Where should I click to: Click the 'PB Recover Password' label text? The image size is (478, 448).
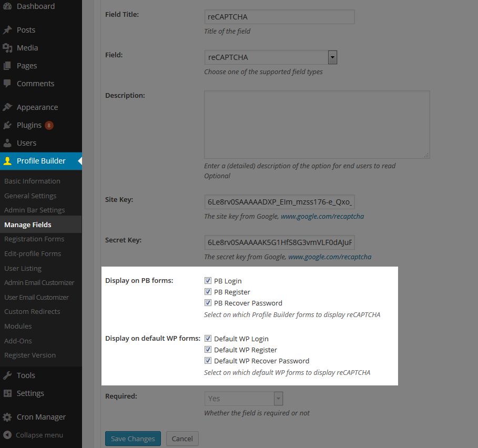pyautogui.click(x=248, y=303)
